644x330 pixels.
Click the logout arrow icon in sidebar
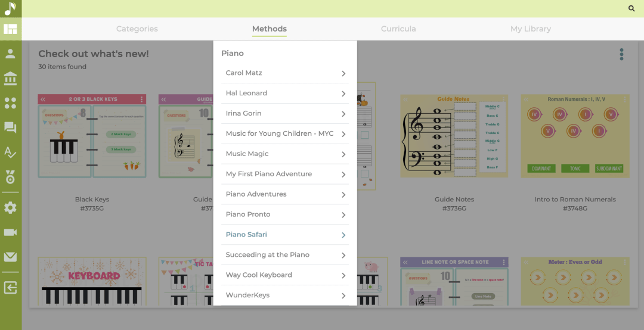pos(10,288)
